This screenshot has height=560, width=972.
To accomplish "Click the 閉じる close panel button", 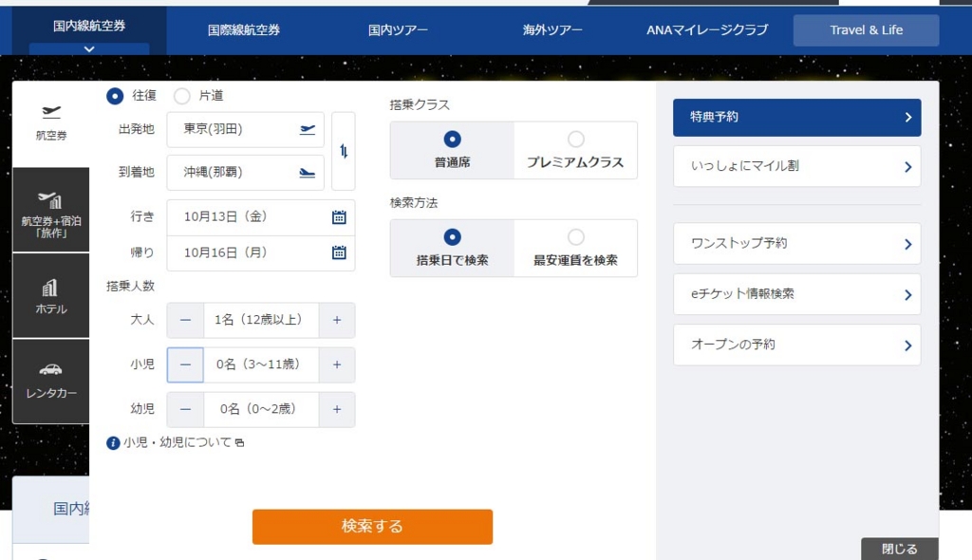I will point(899,549).
